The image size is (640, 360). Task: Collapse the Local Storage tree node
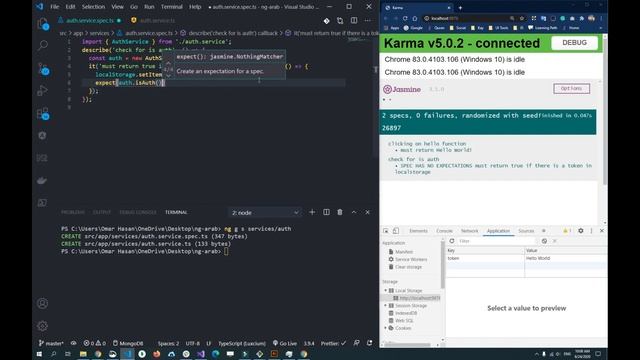385,290
